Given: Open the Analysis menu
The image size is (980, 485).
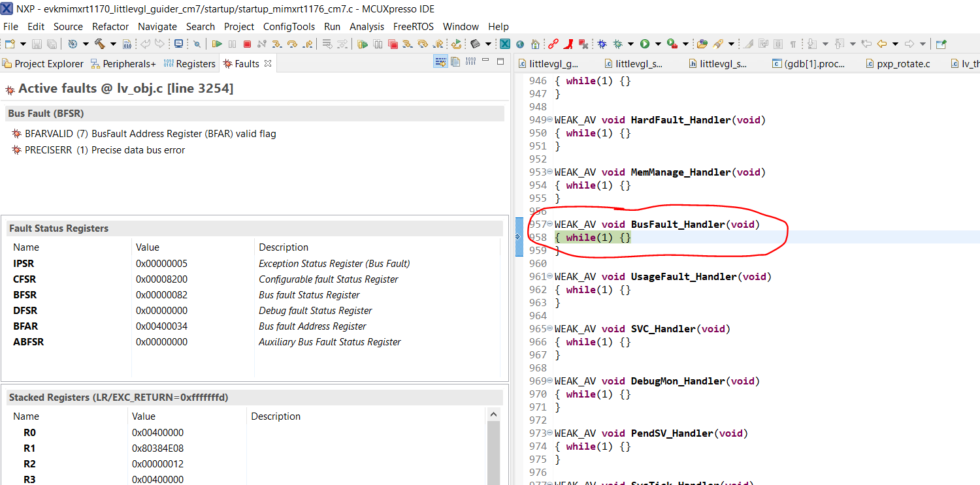Looking at the screenshot, I should (367, 27).
